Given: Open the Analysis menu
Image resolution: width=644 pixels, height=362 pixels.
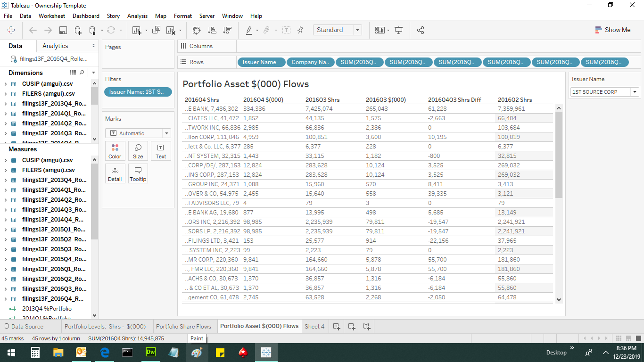Looking at the screenshot, I should (x=137, y=16).
